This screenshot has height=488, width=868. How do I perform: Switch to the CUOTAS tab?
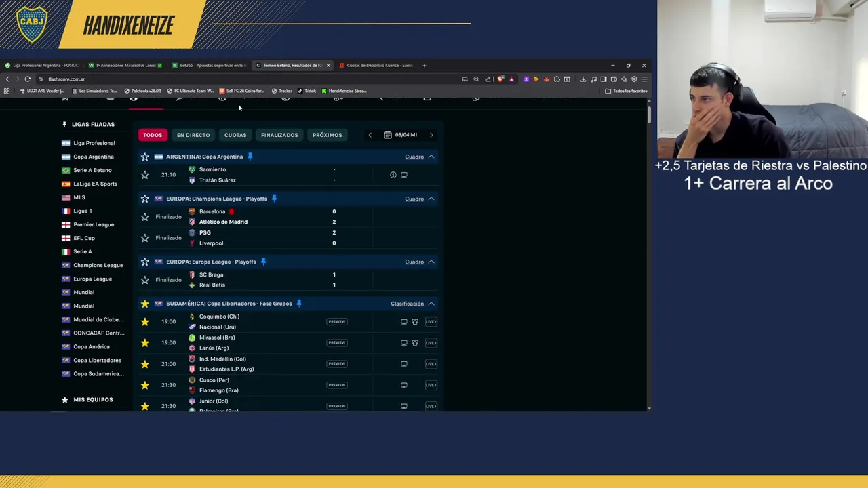[235, 135]
